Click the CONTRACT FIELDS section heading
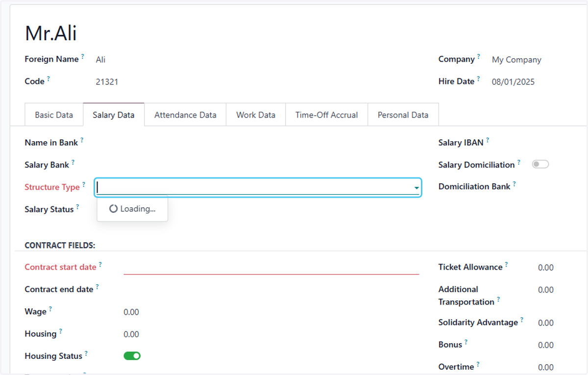This screenshot has height=375, width=588. click(x=60, y=245)
